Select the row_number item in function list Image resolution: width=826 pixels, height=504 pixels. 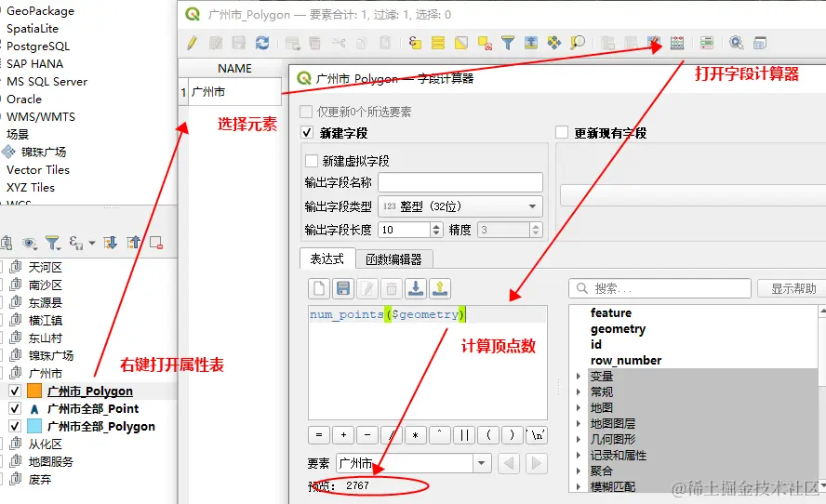(x=626, y=360)
